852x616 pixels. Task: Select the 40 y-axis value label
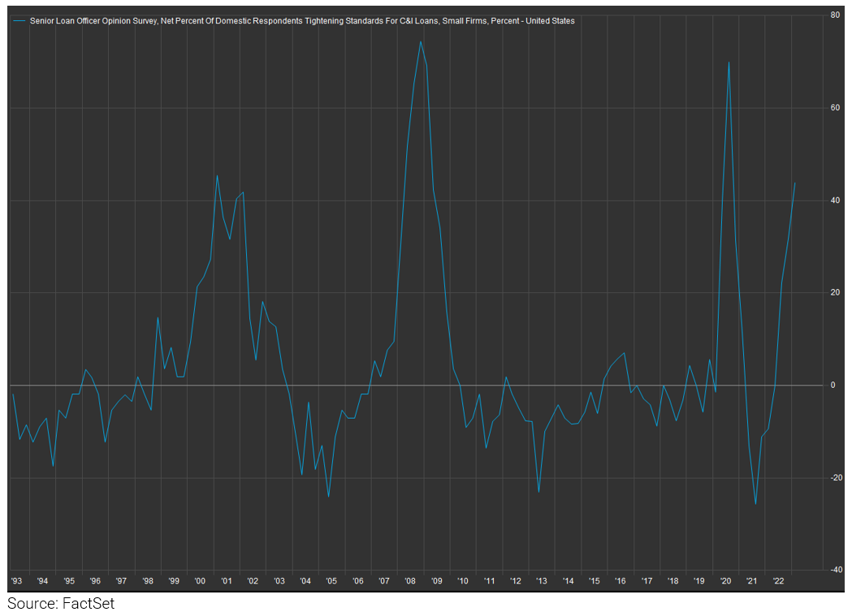click(836, 200)
